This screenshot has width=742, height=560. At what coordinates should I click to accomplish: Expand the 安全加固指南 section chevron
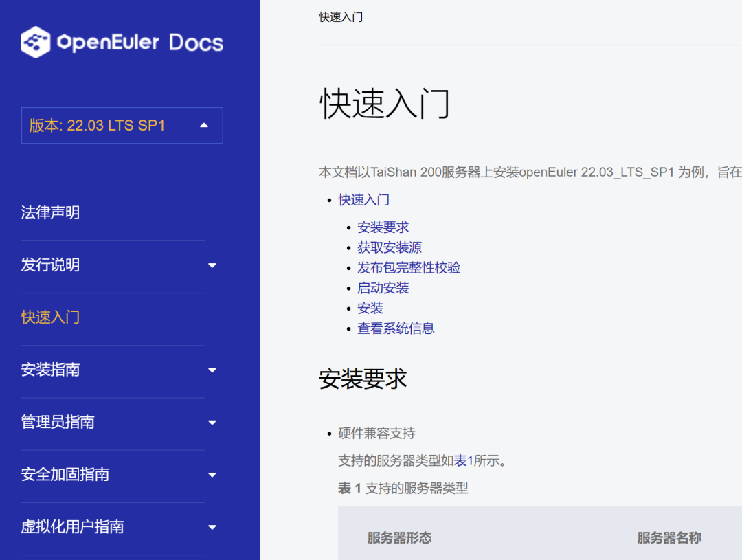(x=212, y=475)
